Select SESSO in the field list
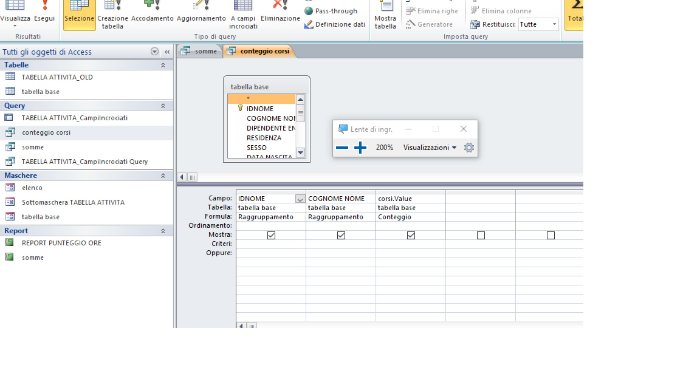This screenshot has width=700, height=379. 256,147
